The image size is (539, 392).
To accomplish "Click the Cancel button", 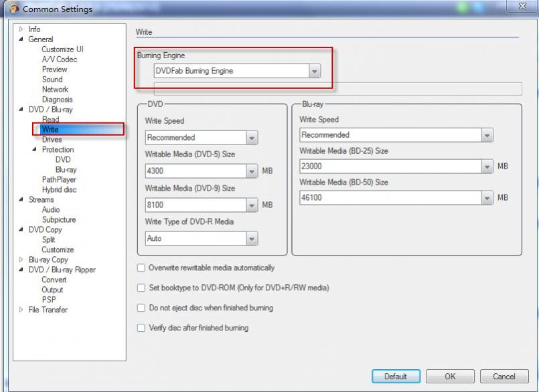I will pyautogui.click(x=504, y=376).
